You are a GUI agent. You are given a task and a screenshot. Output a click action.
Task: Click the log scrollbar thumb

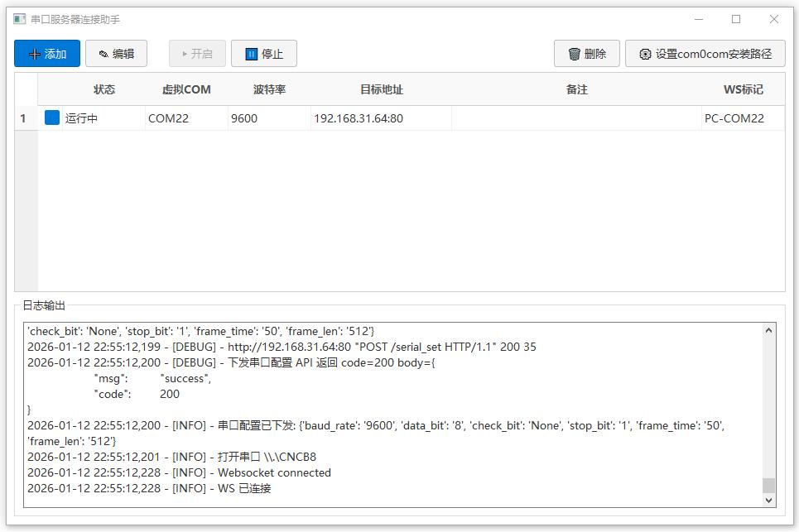tap(769, 485)
